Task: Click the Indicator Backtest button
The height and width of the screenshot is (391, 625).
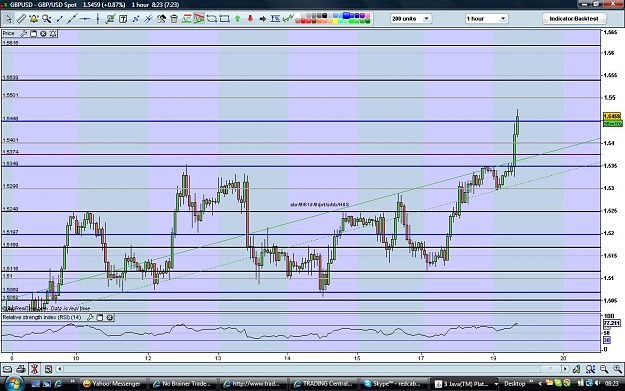Action: pos(574,18)
